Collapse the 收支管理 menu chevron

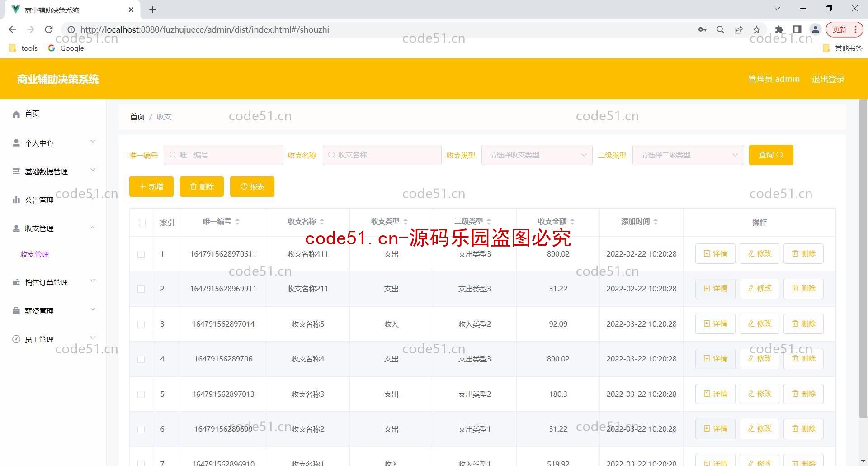click(93, 227)
